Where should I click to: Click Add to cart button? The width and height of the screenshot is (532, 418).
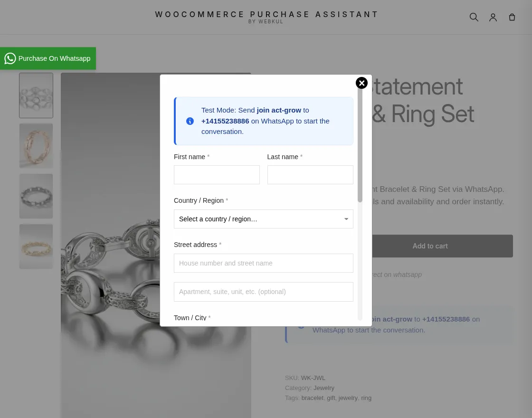coord(430,246)
